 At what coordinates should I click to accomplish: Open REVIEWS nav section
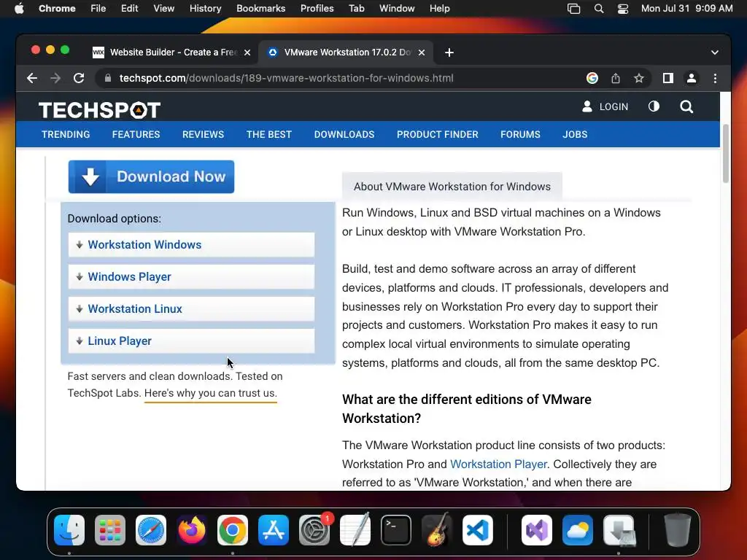click(x=203, y=134)
